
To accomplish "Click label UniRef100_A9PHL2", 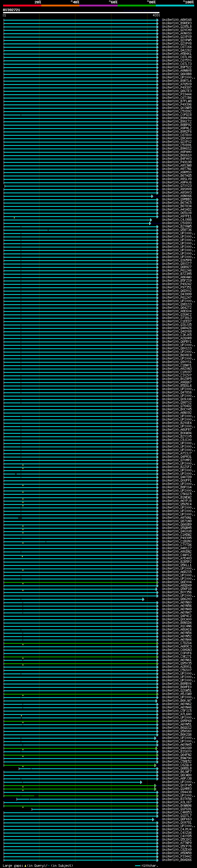I will (177, 128).
